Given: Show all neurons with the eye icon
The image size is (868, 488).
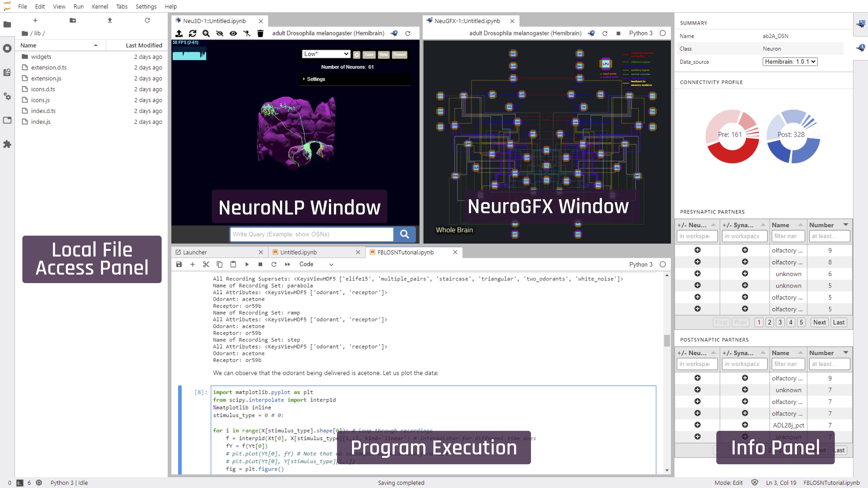Looking at the screenshot, I should point(233,33).
